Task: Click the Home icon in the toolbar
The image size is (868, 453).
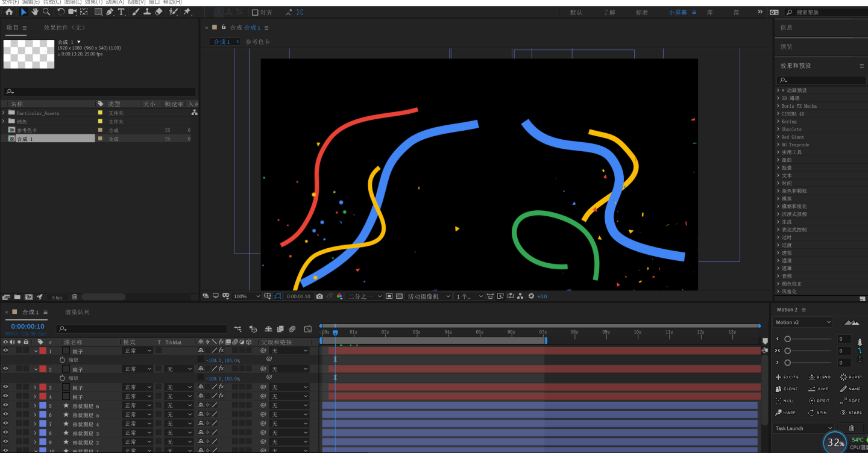Action: point(9,12)
